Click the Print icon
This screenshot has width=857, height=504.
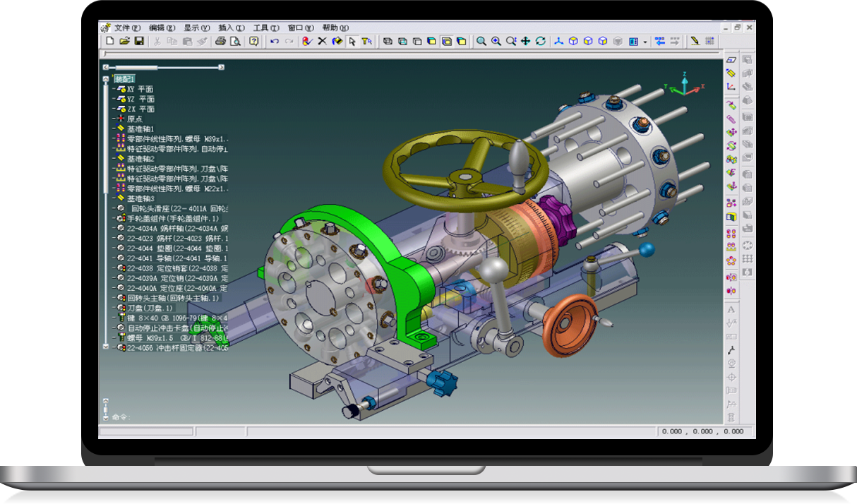(x=220, y=42)
